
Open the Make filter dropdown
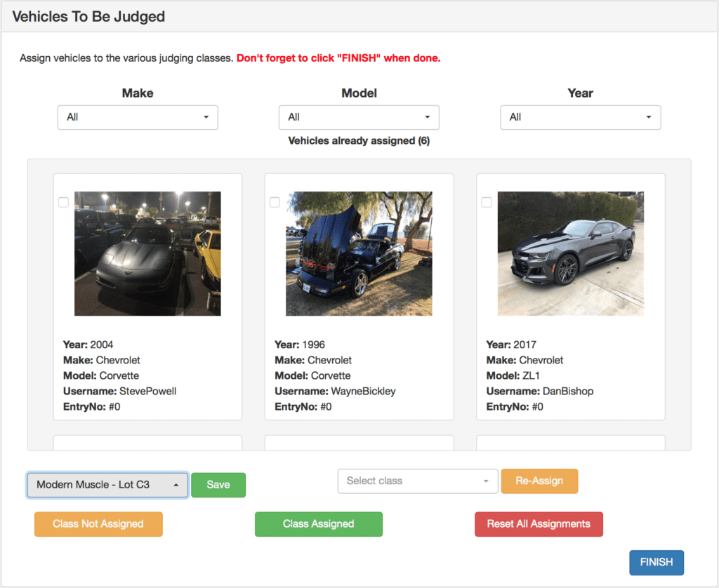(137, 117)
